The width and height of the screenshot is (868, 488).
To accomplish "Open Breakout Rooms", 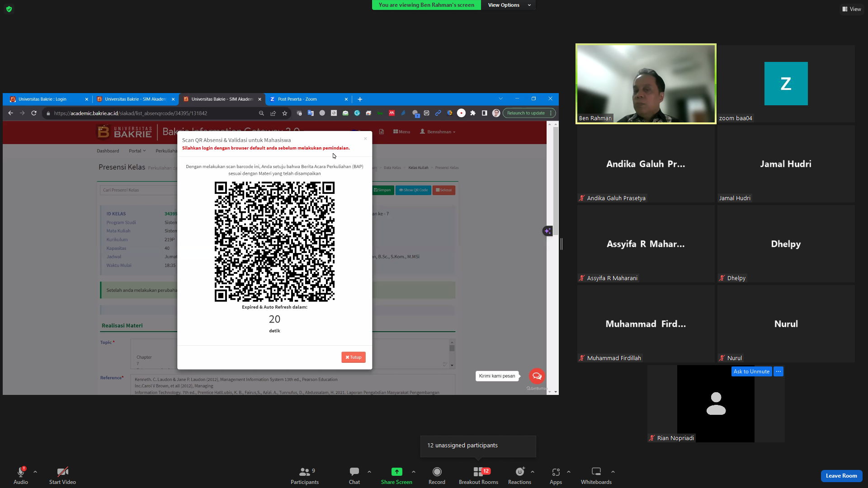I will (x=478, y=475).
